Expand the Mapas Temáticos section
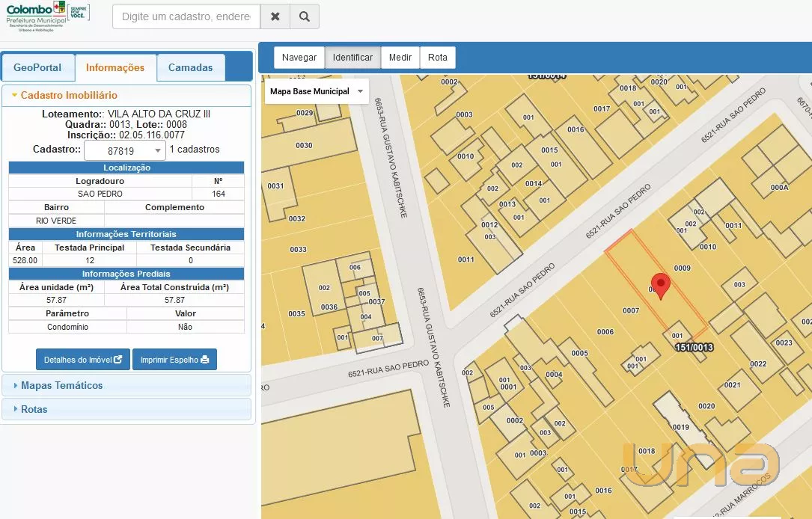Image resolution: width=812 pixels, height=519 pixels. pyautogui.click(x=62, y=385)
